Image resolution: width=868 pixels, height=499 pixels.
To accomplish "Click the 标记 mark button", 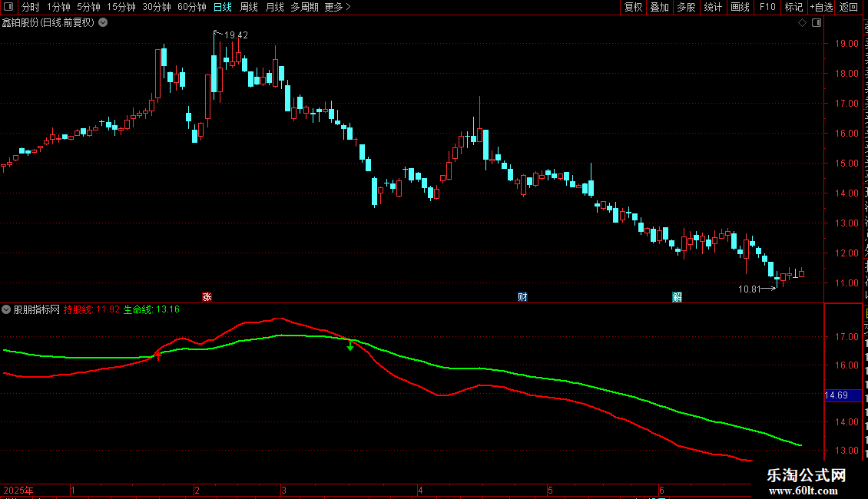I will 793,7.
